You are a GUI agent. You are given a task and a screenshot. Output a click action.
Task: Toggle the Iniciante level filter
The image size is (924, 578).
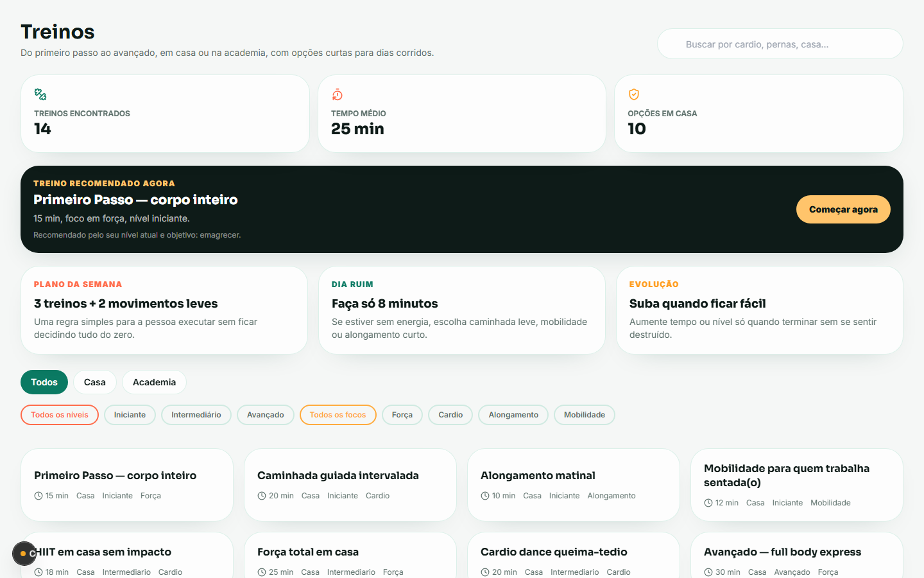(x=130, y=415)
